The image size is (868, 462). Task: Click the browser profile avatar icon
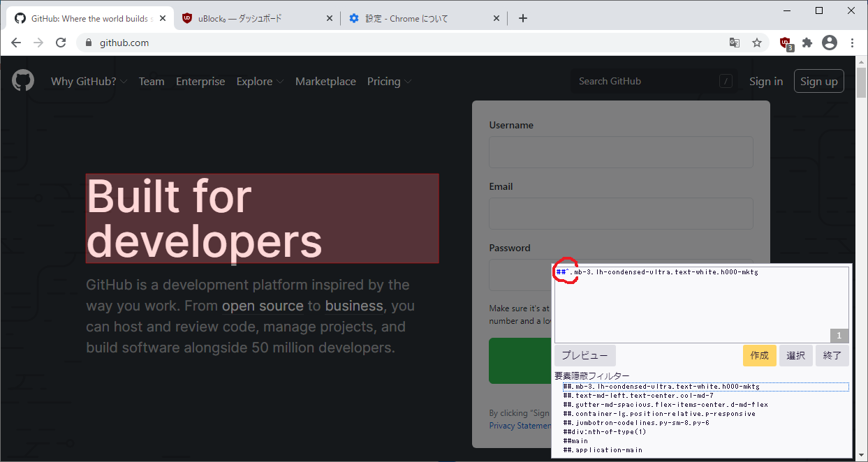829,43
